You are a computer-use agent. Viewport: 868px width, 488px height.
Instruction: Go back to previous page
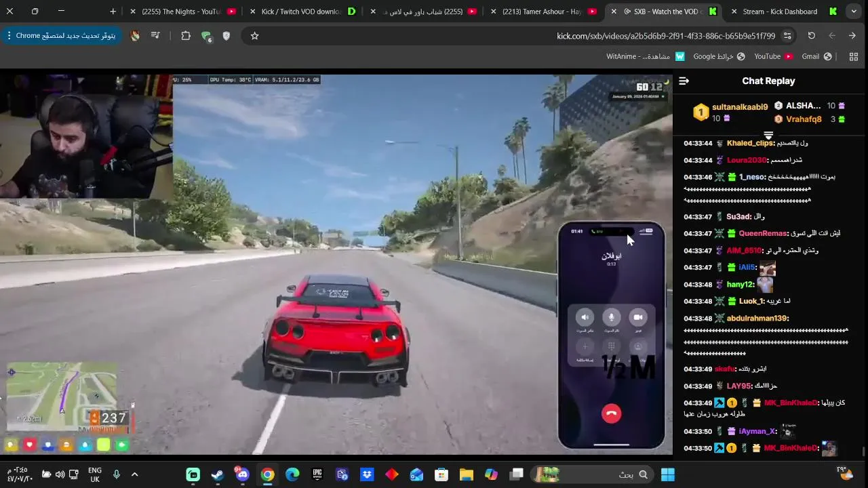click(852, 36)
